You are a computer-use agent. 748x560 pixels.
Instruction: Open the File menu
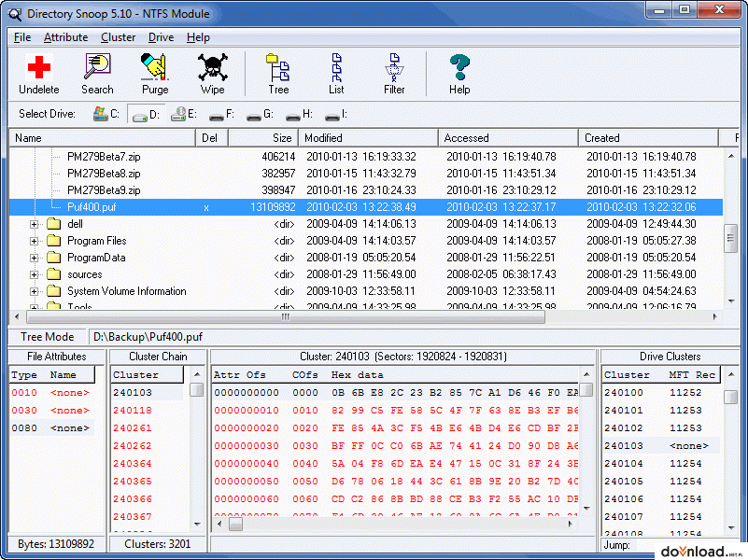[x=22, y=37]
